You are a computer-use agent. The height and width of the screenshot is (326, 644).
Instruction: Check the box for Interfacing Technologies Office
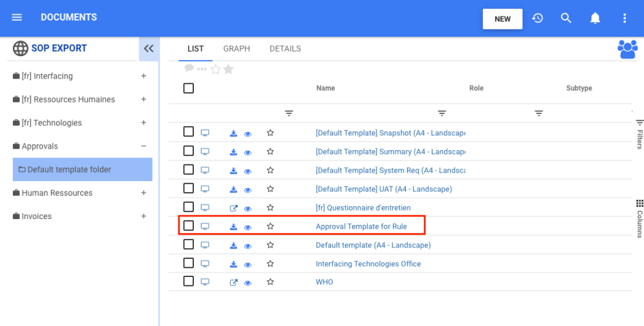[189, 263]
